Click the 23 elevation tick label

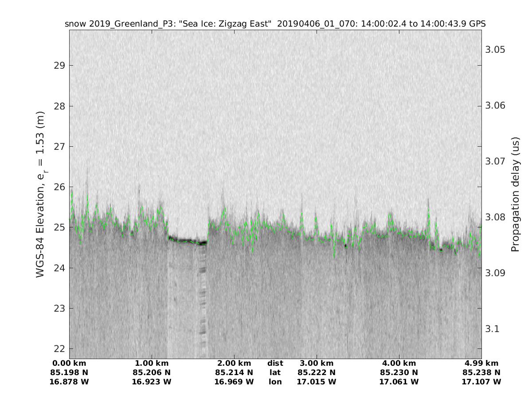click(x=60, y=308)
